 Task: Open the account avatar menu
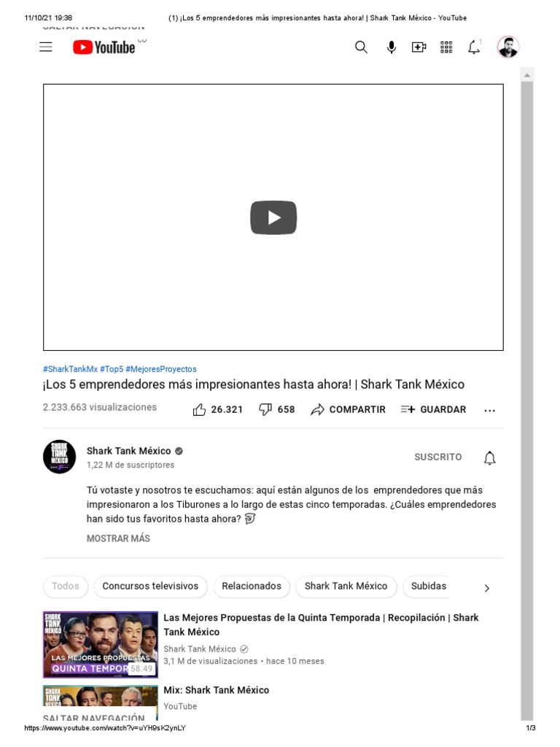(508, 47)
